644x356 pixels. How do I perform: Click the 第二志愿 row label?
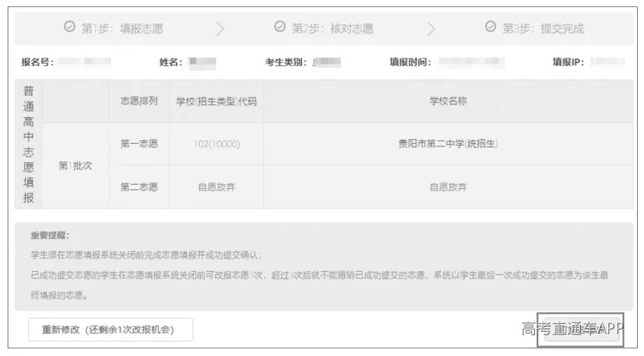(x=139, y=187)
